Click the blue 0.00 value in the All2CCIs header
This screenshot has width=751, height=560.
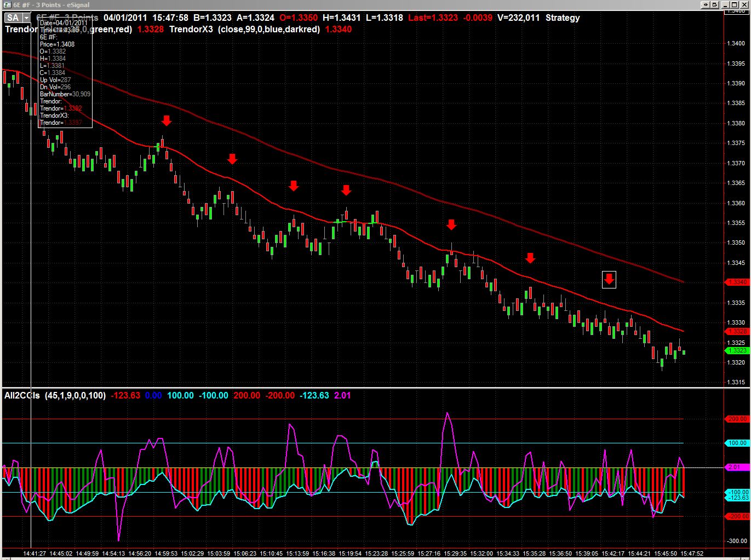152,395
